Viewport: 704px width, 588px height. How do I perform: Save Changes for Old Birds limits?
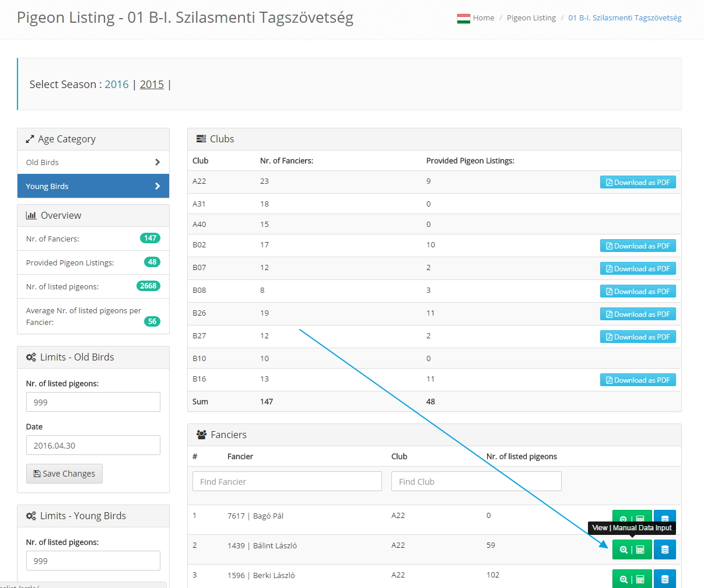coord(64,474)
